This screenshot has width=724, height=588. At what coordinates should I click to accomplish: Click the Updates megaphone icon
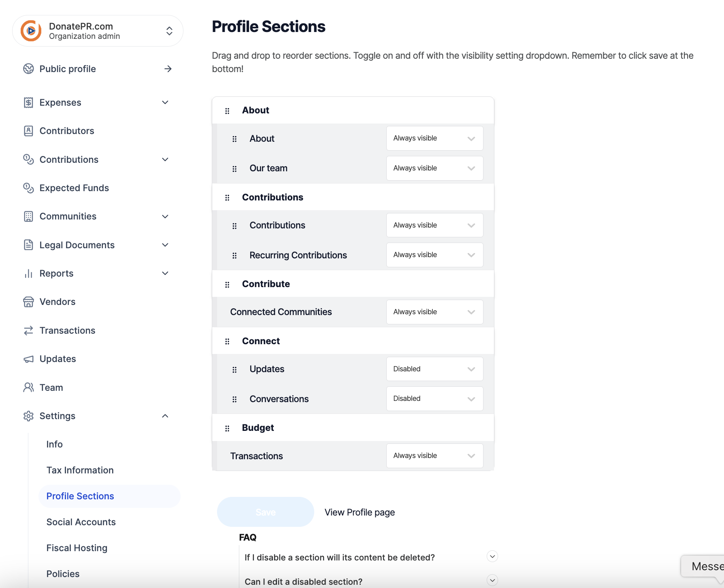[x=28, y=359]
